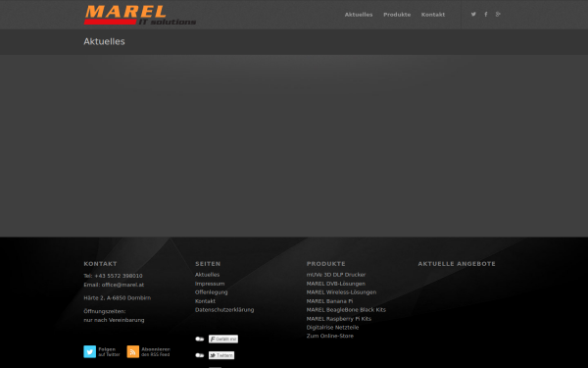
Task: Click the SEITEN footer heading
Action: pos(208,264)
